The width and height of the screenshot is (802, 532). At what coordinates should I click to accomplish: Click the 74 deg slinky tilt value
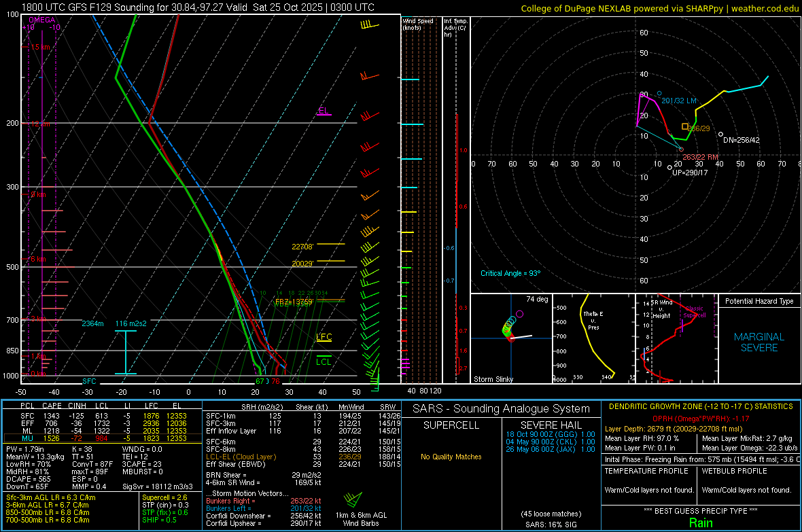pyautogui.click(x=537, y=299)
